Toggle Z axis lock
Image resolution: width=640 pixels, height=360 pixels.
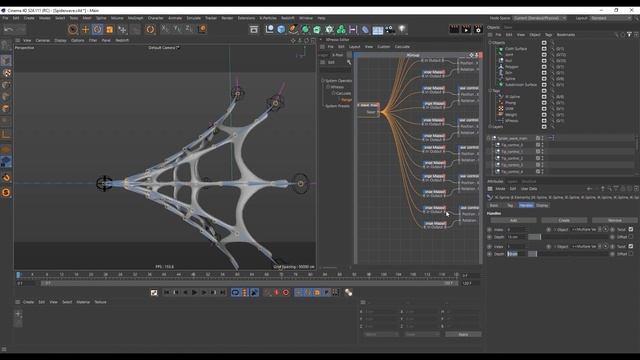click(x=189, y=29)
